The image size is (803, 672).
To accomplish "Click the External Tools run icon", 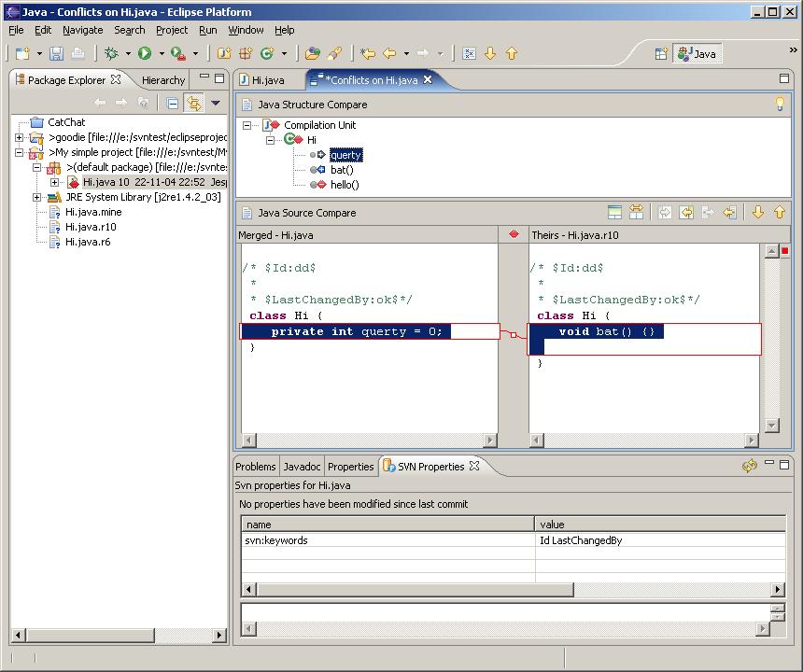I will pyautogui.click(x=178, y=53).
